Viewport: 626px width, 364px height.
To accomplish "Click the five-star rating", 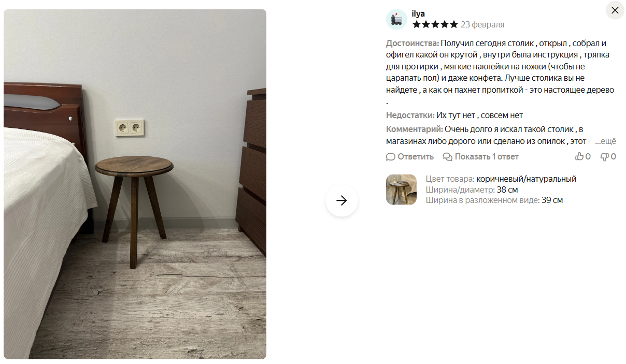I will [435, 24].
